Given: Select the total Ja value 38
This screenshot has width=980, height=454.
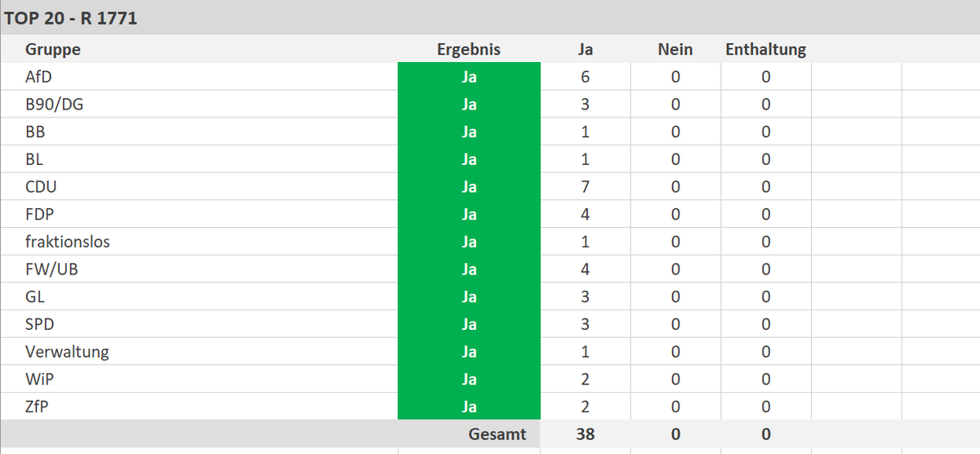Looking at the screenshot, I should [x=585, y=434].
